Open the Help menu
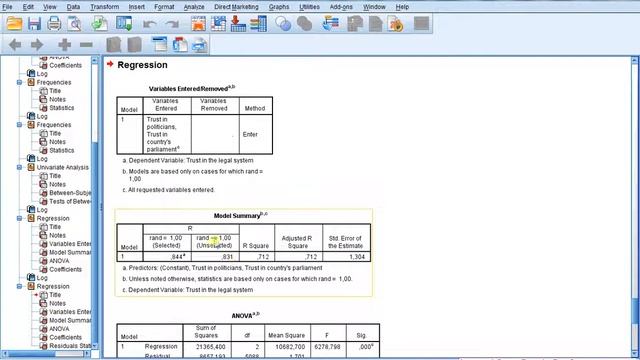640x360 pixels. (402, 7)
